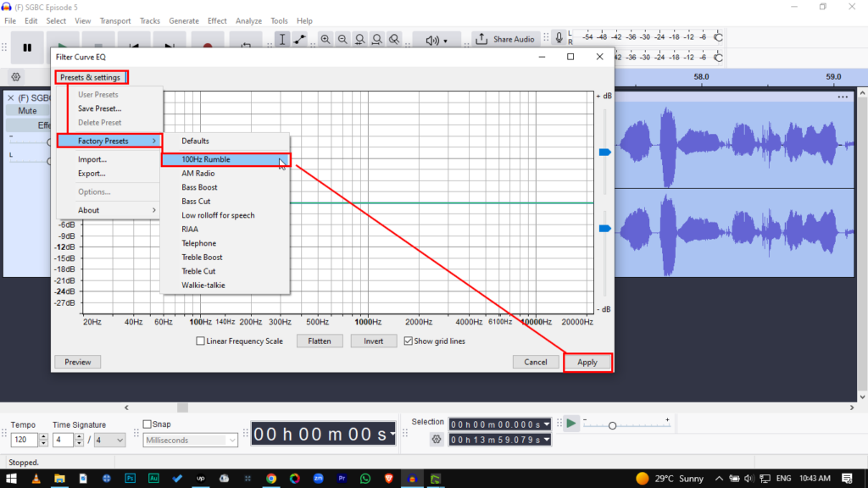Viewport: 868px width, 488px height.
Task: Uncheck Show grid lines
Action: [x=408, y=341]
